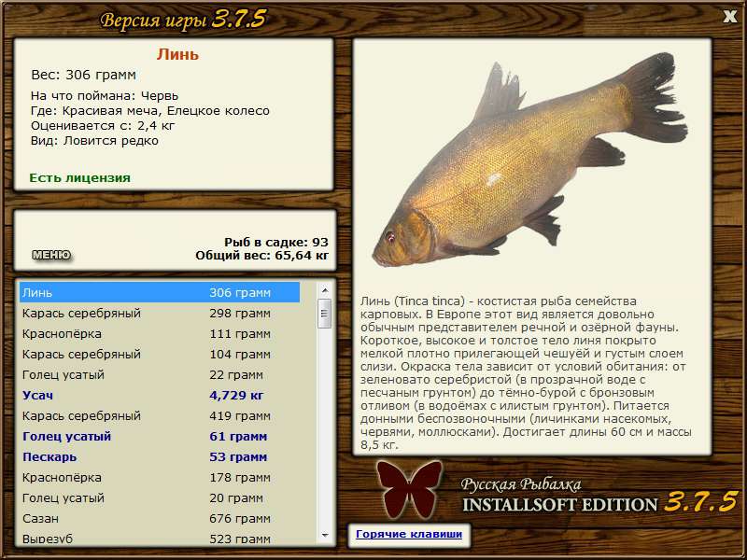Image resolution: width=747 pixels, height=560 pixels.
Task: Open the Горячие клавиши link
Action: point(409,534)
